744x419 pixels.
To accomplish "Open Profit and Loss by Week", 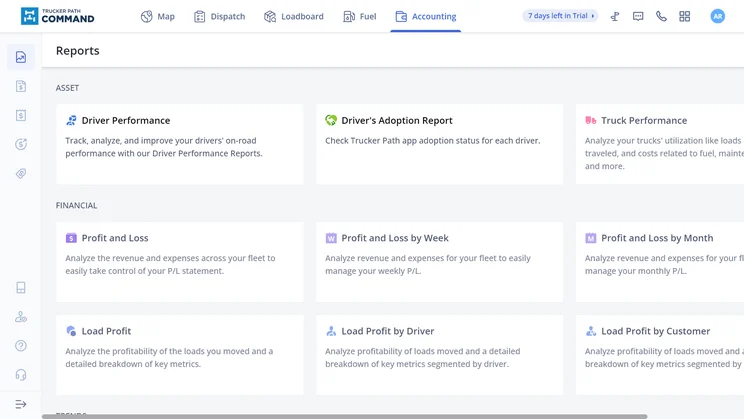I will 439,261.
